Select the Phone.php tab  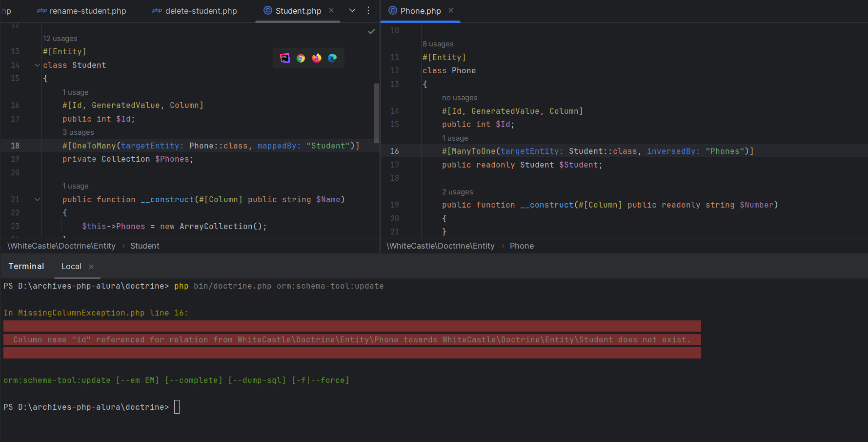click(420, 11)
